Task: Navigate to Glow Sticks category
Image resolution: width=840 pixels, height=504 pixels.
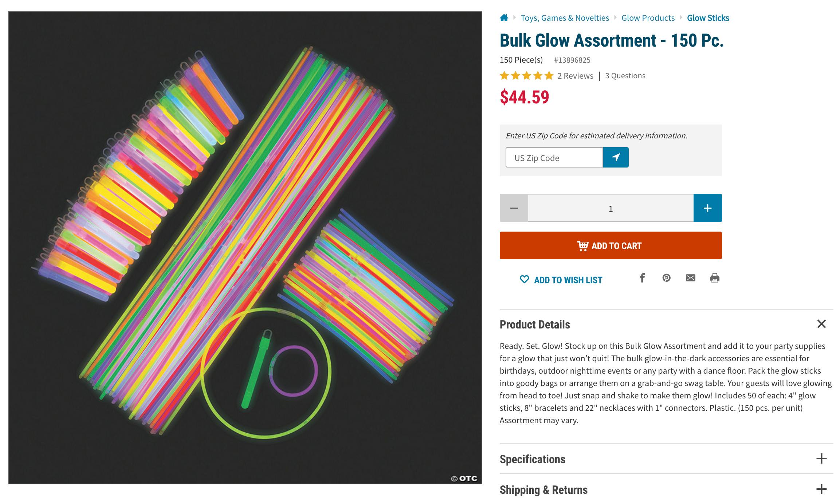Action: click(708, 18)
